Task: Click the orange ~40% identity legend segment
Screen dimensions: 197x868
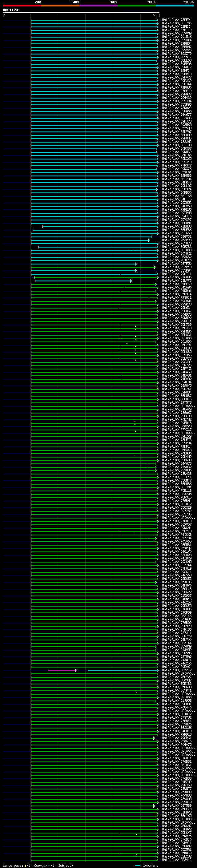Action: (60, 6)
